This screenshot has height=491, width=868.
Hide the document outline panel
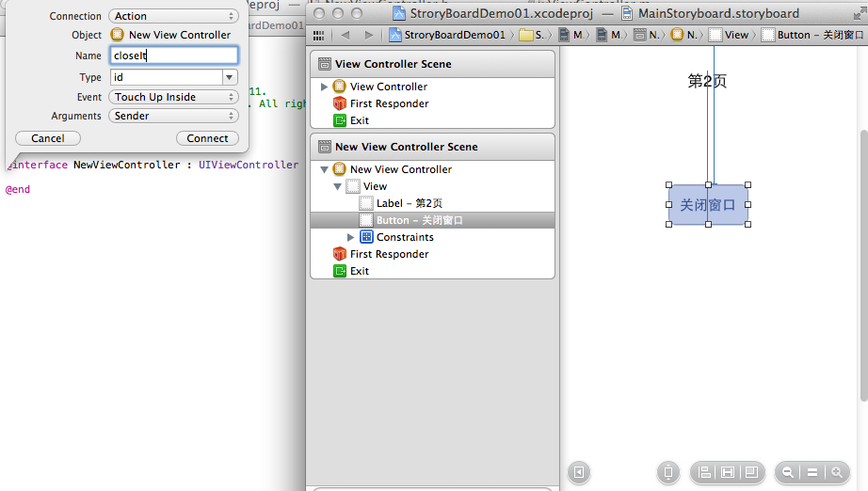coord(579,473)
